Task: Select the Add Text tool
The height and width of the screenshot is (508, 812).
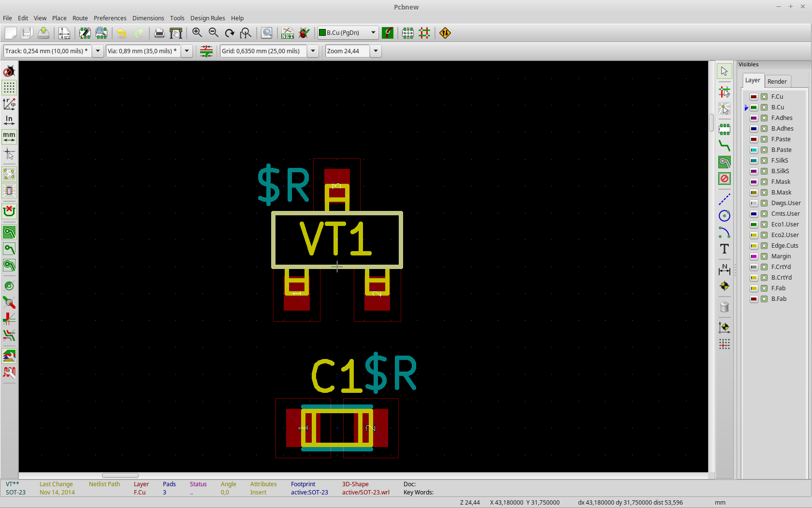Action: 724,249
